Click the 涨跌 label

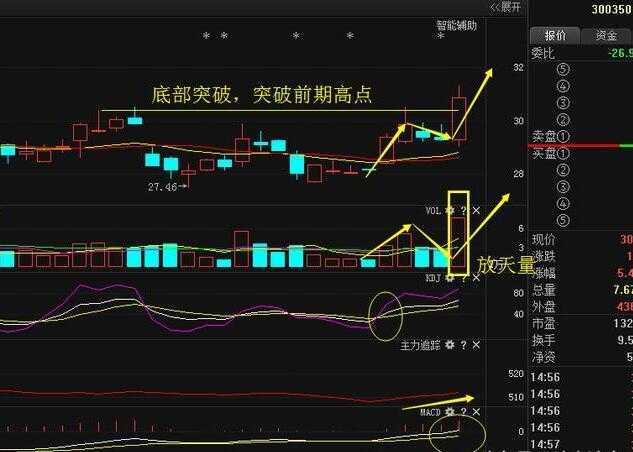click(x=543, y=256)
